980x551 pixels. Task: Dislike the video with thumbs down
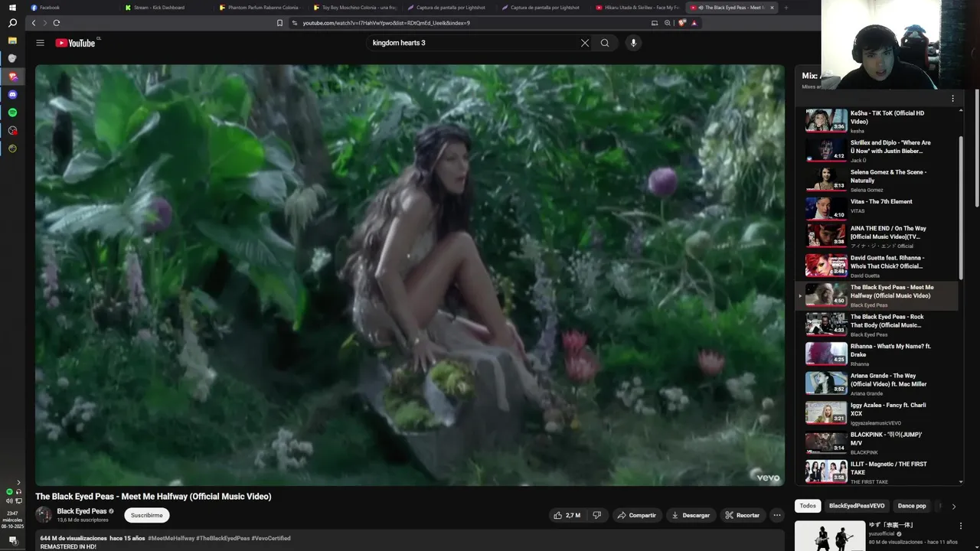597,515
